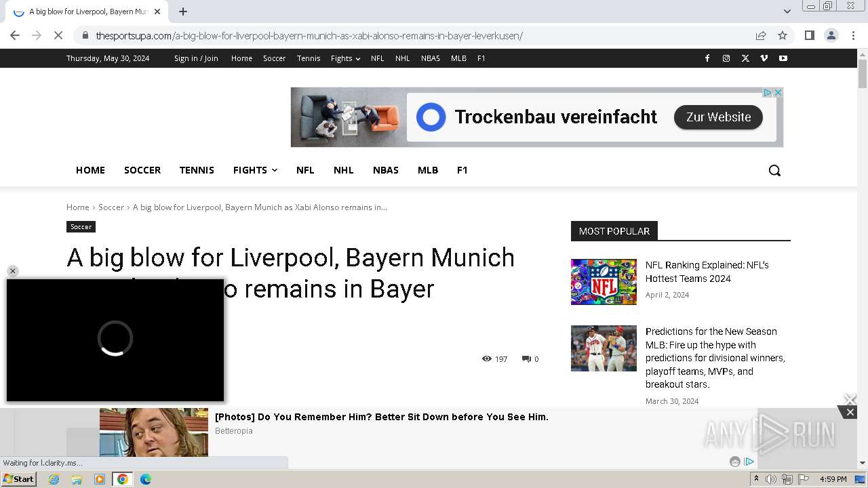Select NBAS in the top black bar
The width and height of the screenshot is (868, 488).
pos(431,58)
